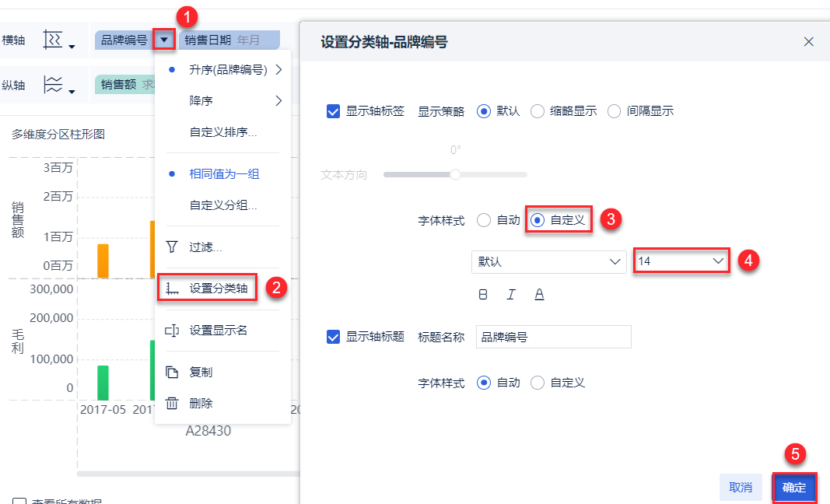830x504 pixels.
Task: Select the 缩略显示 radio option
Action: pyautogui.click(x=537, y=111)
